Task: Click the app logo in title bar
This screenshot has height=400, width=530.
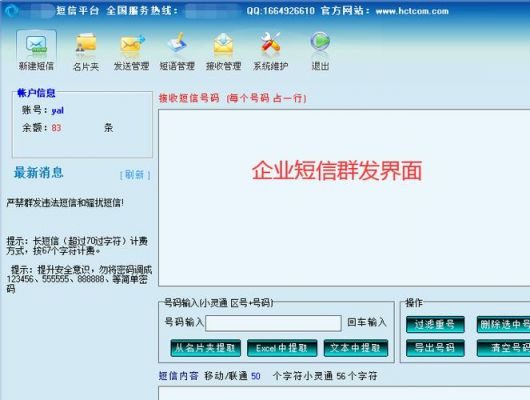Action: [11, 11]
